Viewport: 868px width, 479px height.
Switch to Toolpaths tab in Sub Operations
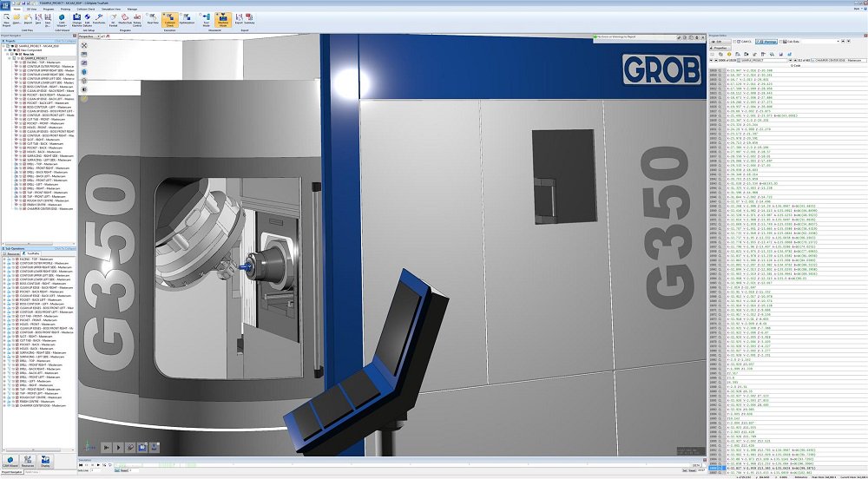click(31, 253)
